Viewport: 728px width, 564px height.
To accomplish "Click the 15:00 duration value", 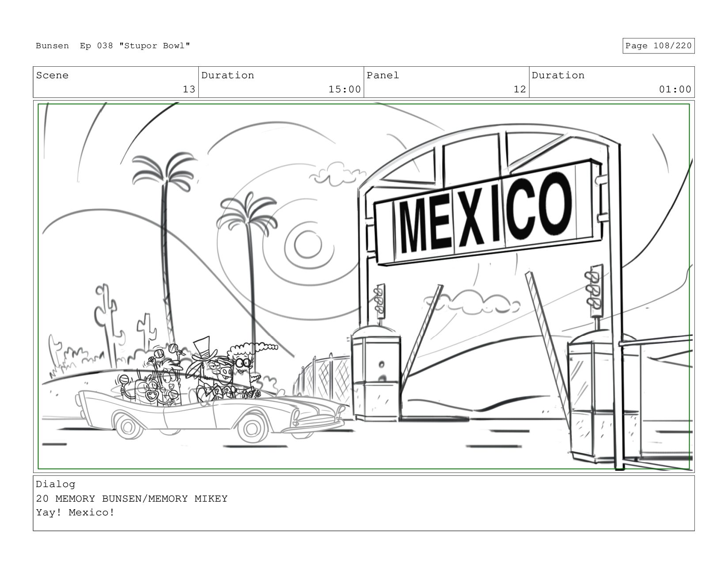I will (x=345, y=89).
